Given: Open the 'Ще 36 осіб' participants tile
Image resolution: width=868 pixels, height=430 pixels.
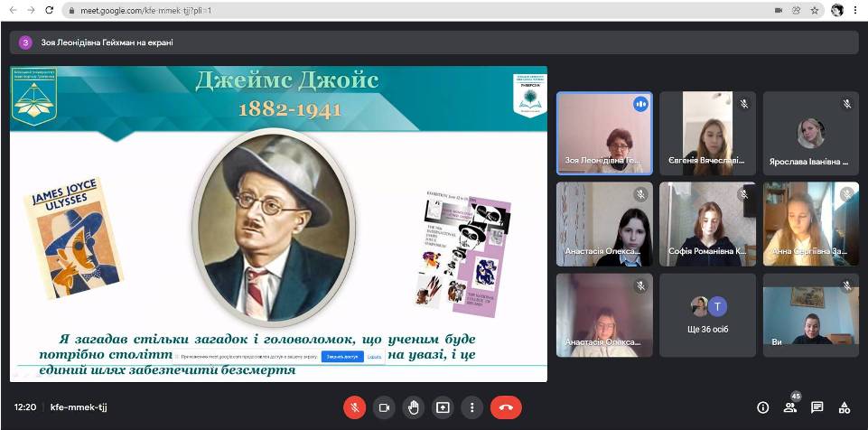Looking at the screenshot, I should pos(707,315).
